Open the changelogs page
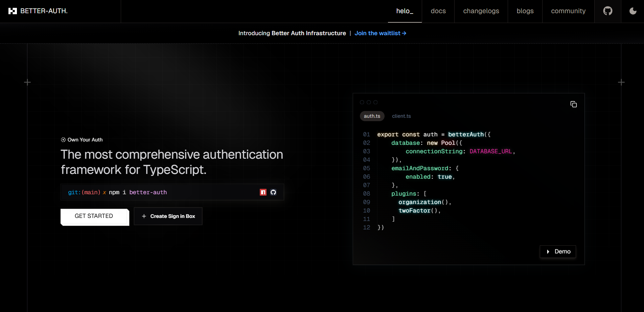 tap(481, 11)
